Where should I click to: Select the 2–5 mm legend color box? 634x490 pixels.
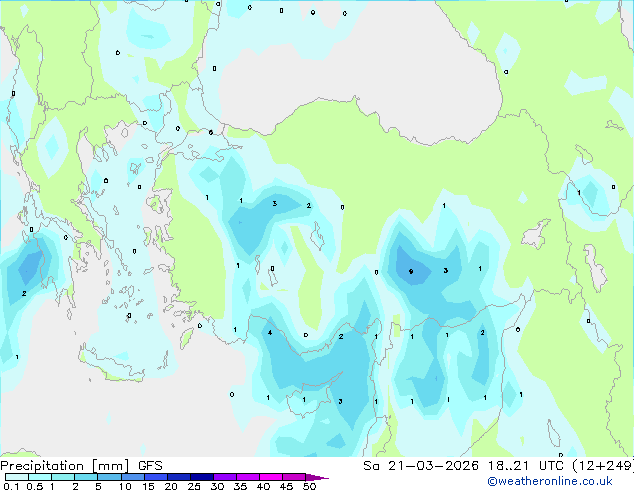(x=86, y=477)
